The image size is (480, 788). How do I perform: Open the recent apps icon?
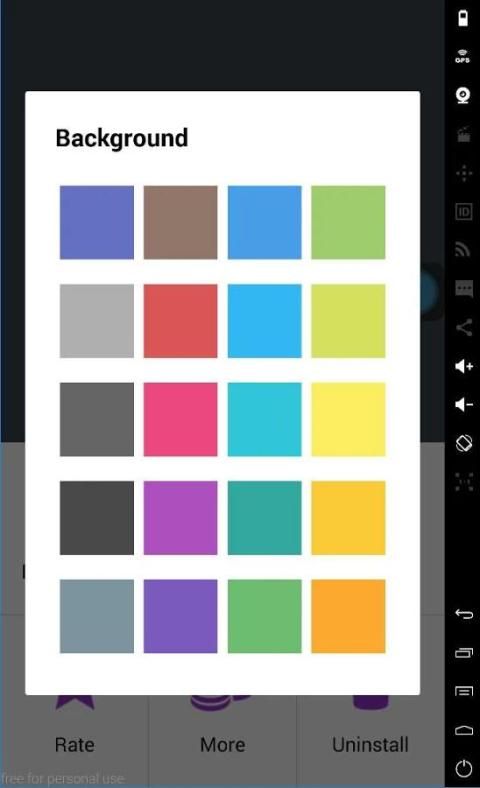point(463,653)
